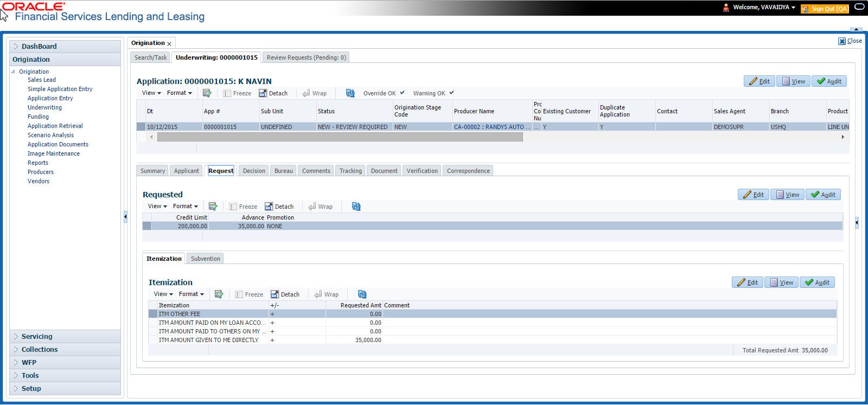Switch to the Search/Task tab
The image size is (868, 405).
point(151,57)
